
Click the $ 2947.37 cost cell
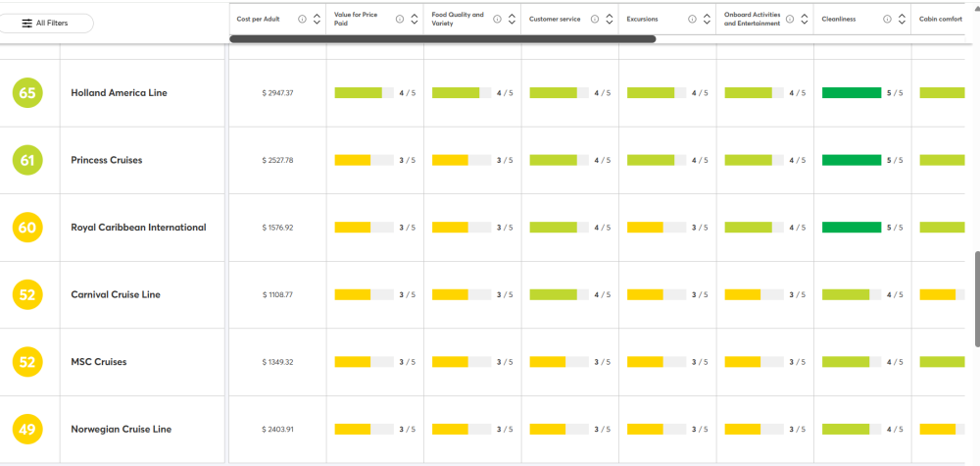tap(277, 93)
